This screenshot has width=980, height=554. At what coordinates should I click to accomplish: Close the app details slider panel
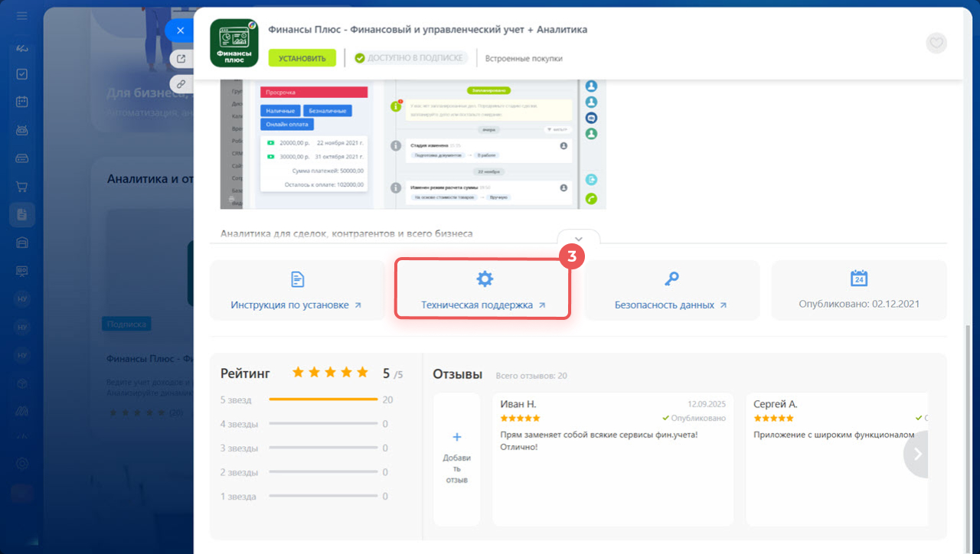(x=180, y=31)
